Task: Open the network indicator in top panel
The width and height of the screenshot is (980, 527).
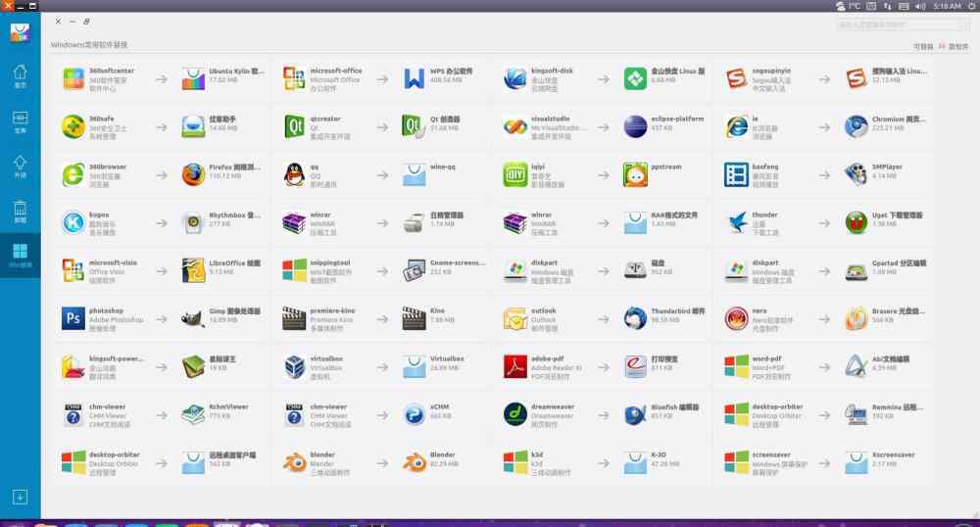Action: tap(888, 6)
